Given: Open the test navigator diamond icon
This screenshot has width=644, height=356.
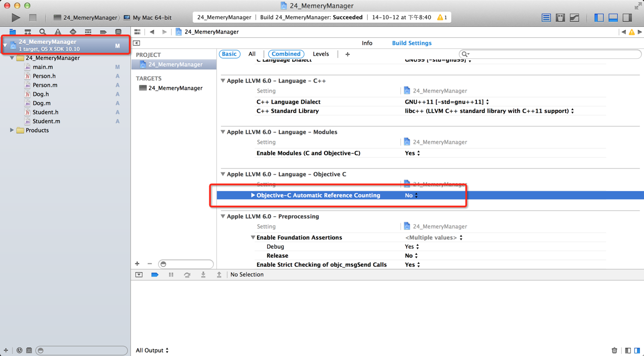Looking at the screenshot, I should (73, 32).
